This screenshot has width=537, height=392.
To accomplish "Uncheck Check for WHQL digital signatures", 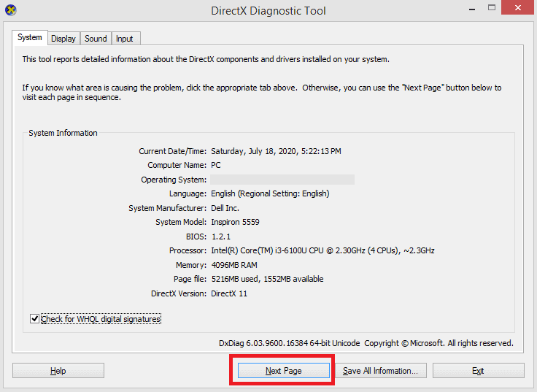I will [x=34, y=319].
